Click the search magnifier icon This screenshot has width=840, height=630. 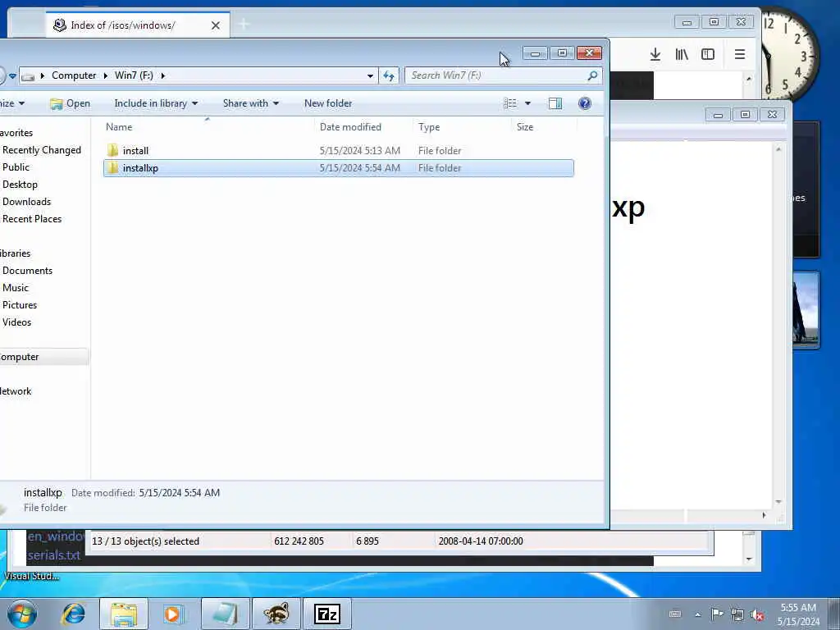click(592, 75)
